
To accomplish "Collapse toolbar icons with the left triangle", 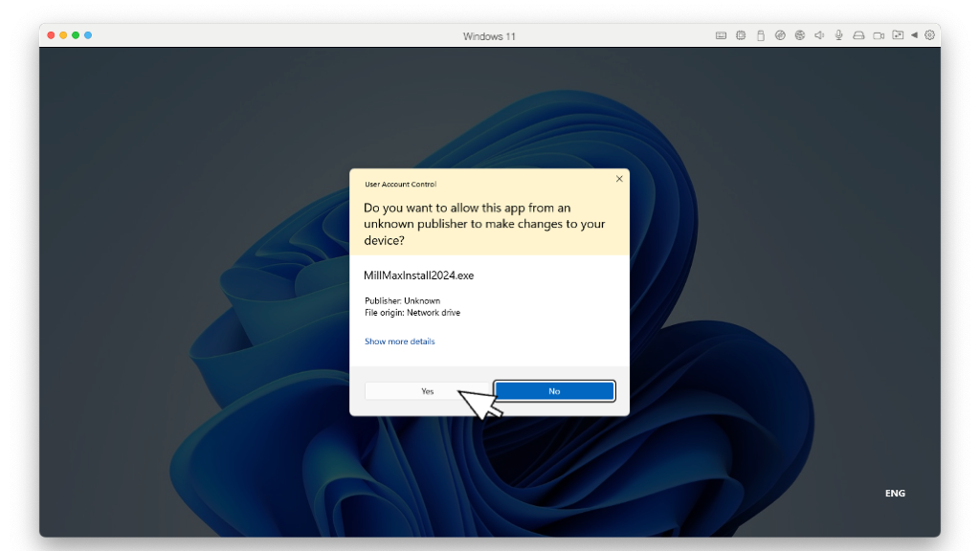I will pyautogui.click(x=914, y=35).
